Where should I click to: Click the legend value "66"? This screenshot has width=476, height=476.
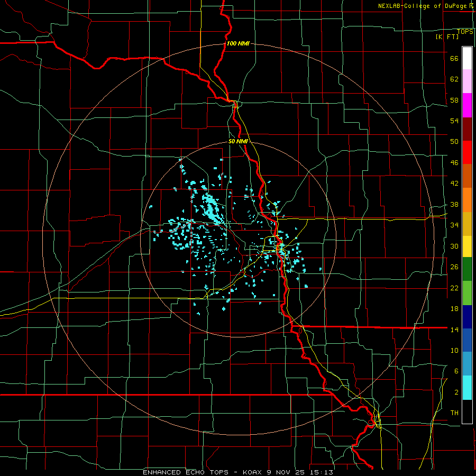pos(454,59)
